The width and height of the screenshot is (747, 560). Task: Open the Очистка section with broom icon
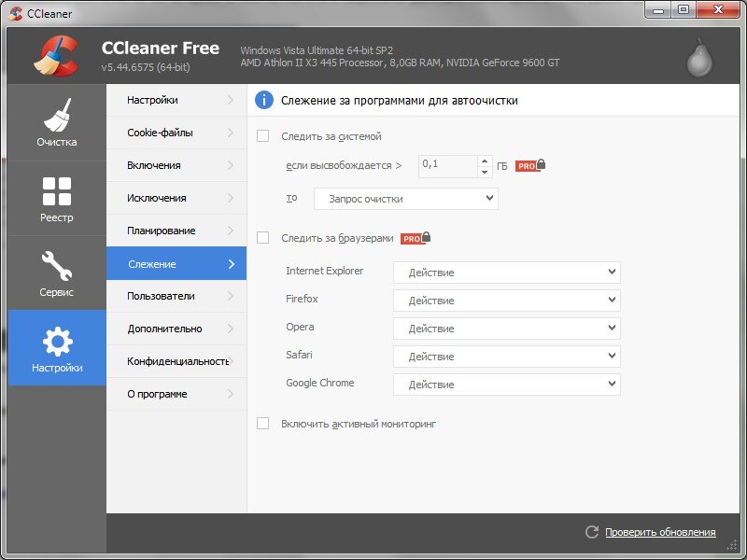tap(57, 122)
